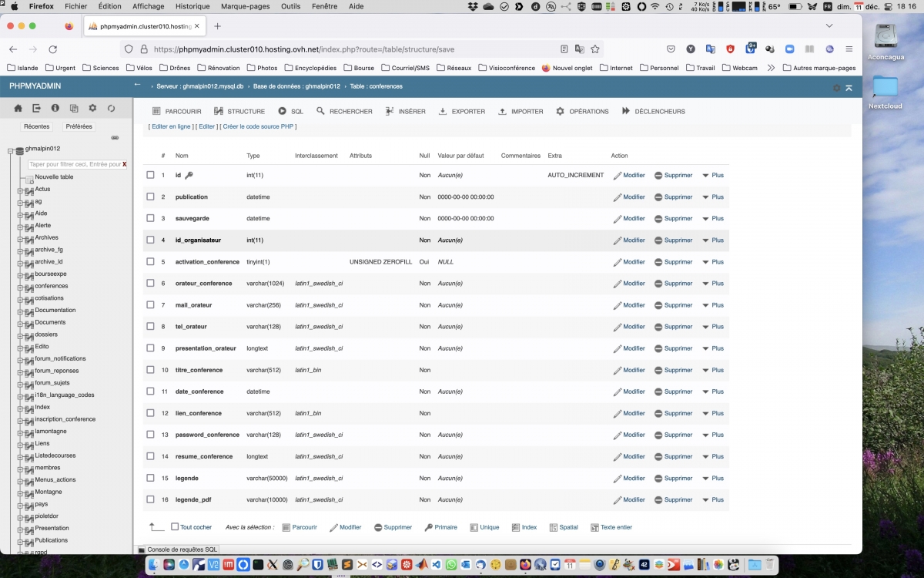Viewport: 924px width, 578px height.
Task: Reload the page in Firefox toolbar
Action: tap(53, 49)
